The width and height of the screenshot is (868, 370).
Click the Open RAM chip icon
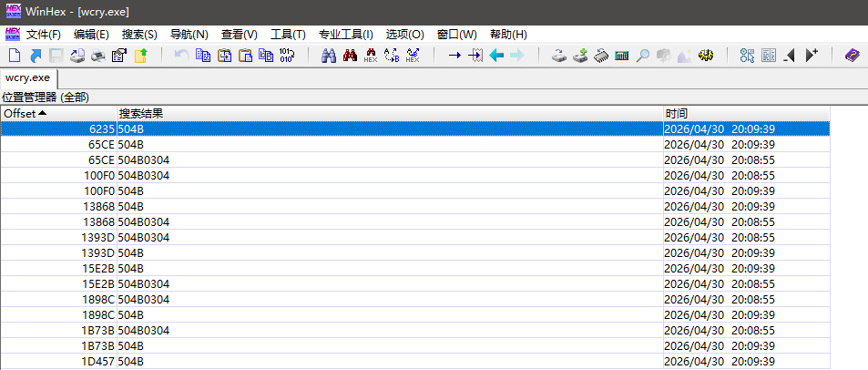[x=601, y=56]
